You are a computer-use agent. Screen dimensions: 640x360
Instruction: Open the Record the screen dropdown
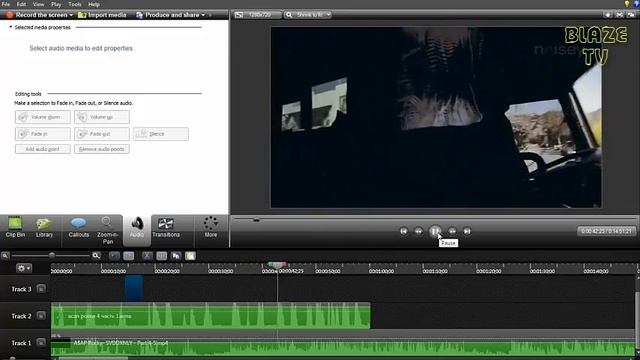(x=71, y=15)
